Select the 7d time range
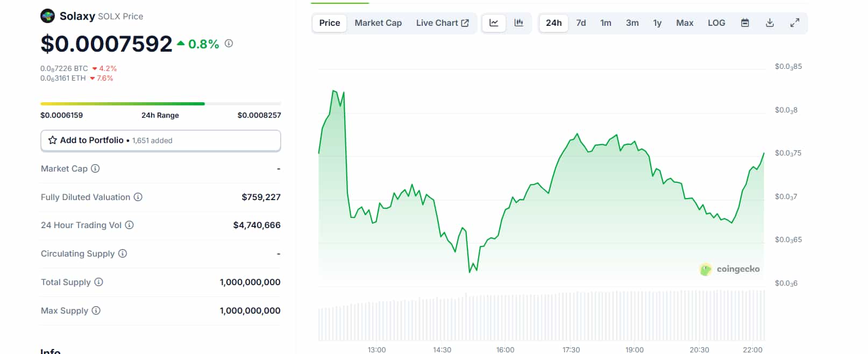 (581, 23)
